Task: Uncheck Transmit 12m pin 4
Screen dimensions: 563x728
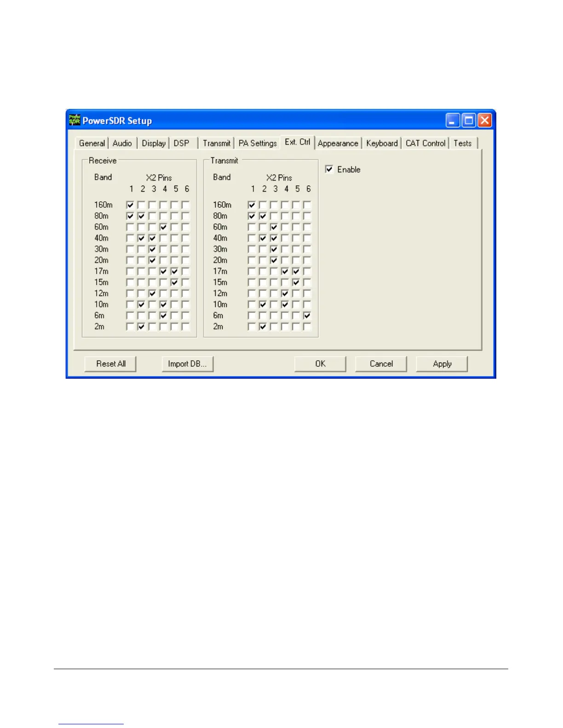Action: coord(285,293)
